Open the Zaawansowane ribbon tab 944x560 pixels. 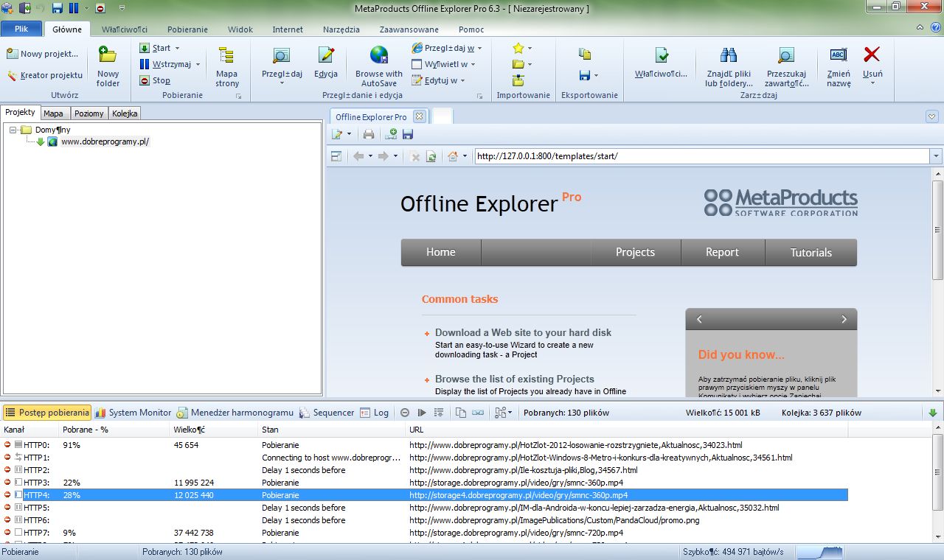pyautogui.click(x=409, y=29)
